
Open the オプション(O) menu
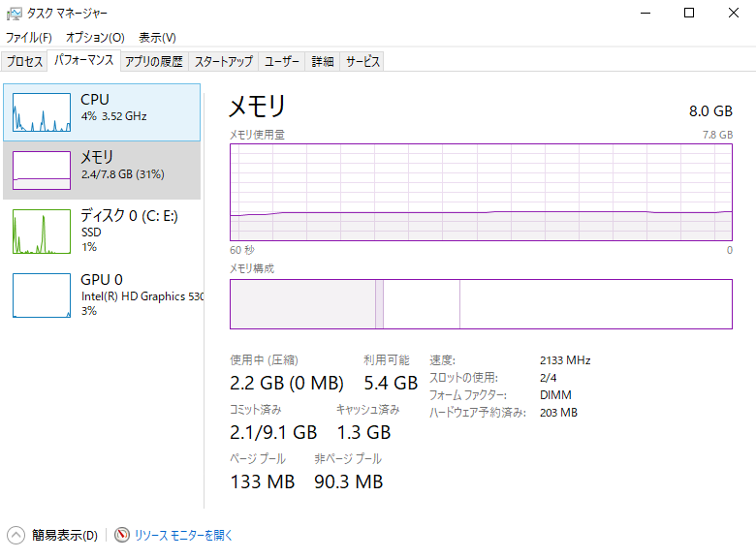95,37
